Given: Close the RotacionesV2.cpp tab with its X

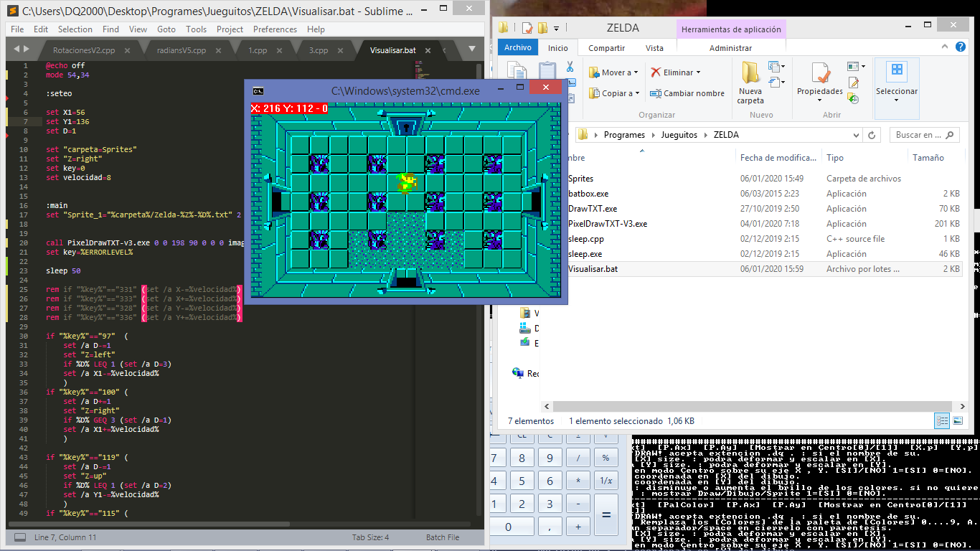Looking at the screenshot, I should (128, 51).
